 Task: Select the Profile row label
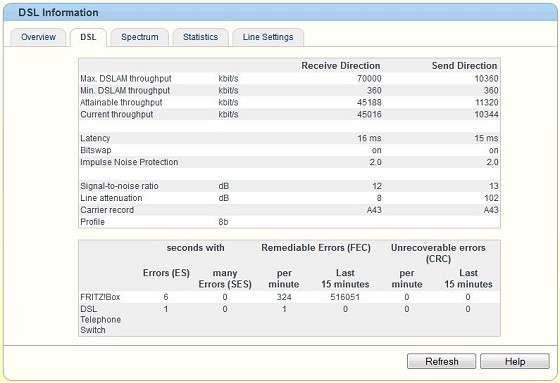point(92,222)
